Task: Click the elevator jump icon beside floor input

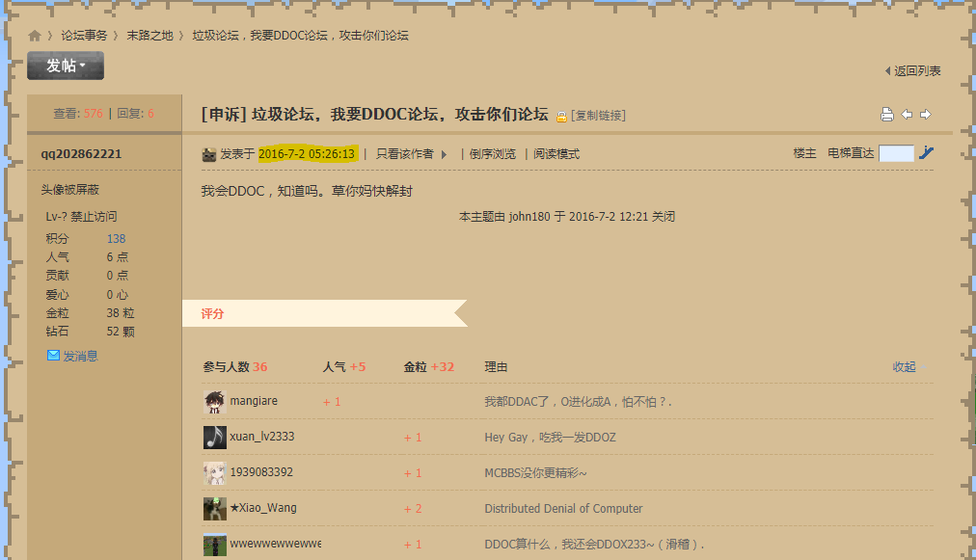Action: coord(927,152)
